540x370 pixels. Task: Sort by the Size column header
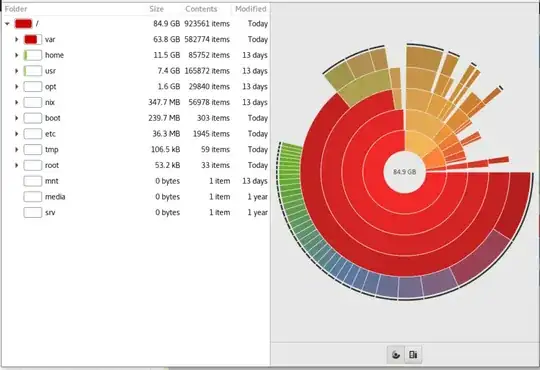coord(156,9)
